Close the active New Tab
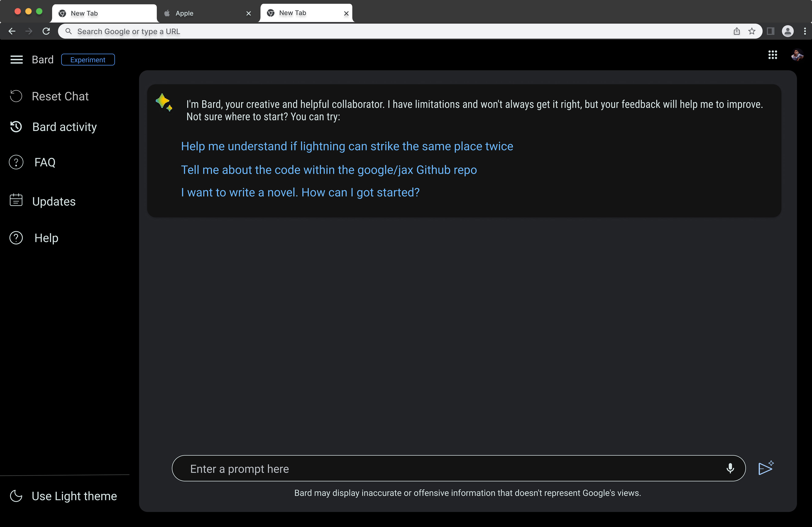This screenshot has height=527, width=812. 346,13
